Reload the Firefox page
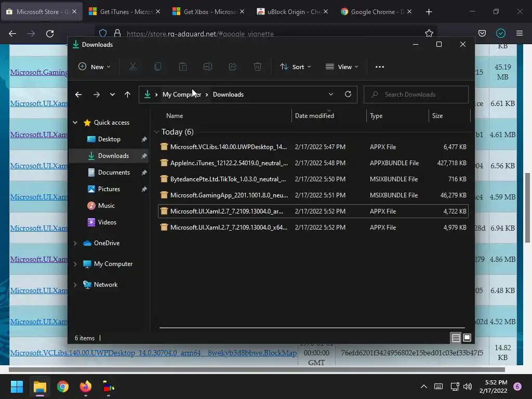The height and width of the screenshot is (399, 532). pos(50,34)
